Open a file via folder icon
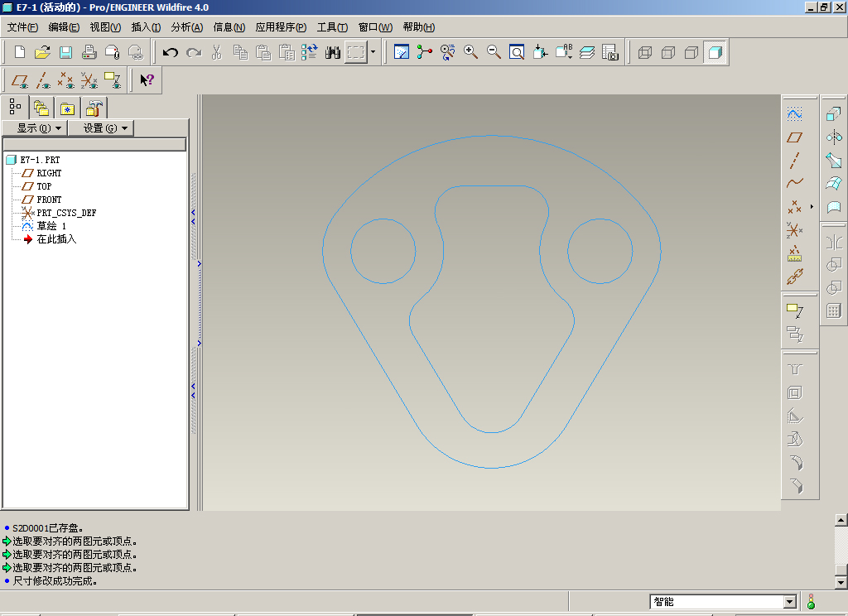Image resolution: width=848 pixels, height=616 pixels. [43, 52]
